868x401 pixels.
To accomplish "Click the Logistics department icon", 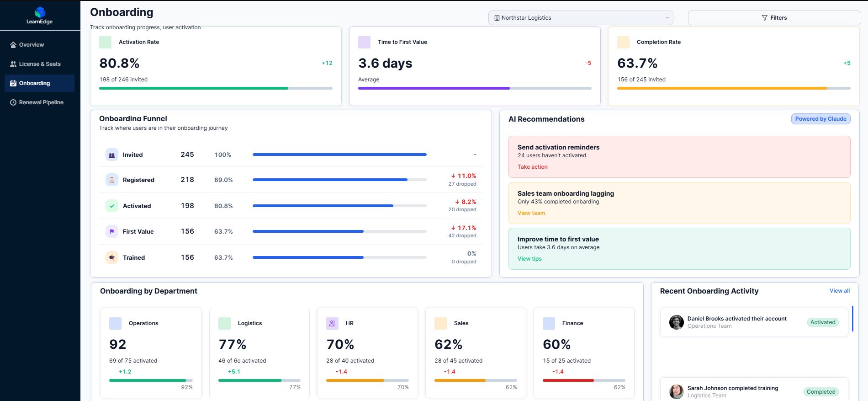I will pyautogui.click(x=225, y=323).
